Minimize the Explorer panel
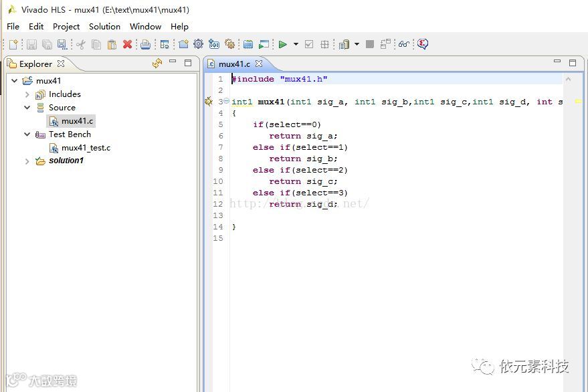Viewport: 588px width, 392px height. pos(173,61)
